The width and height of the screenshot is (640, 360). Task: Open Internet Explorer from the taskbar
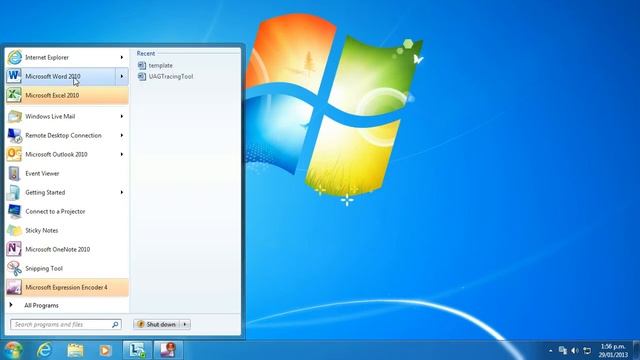click(44, 350)
